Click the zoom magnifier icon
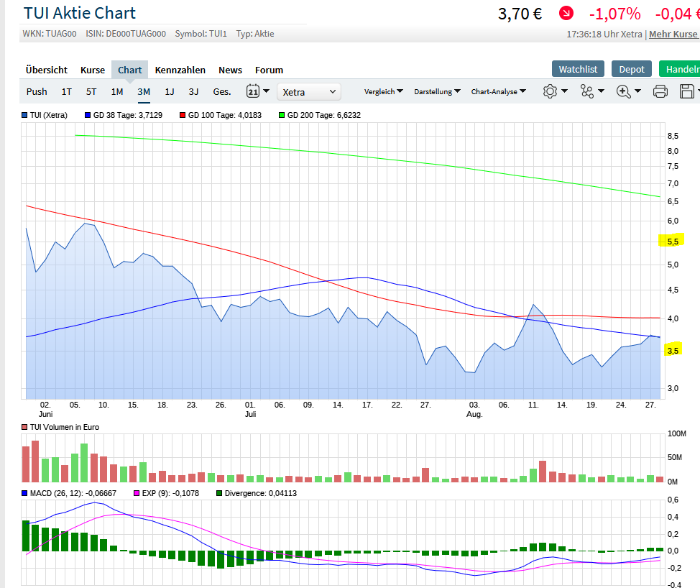700x588 pixels. pos(623,91)
